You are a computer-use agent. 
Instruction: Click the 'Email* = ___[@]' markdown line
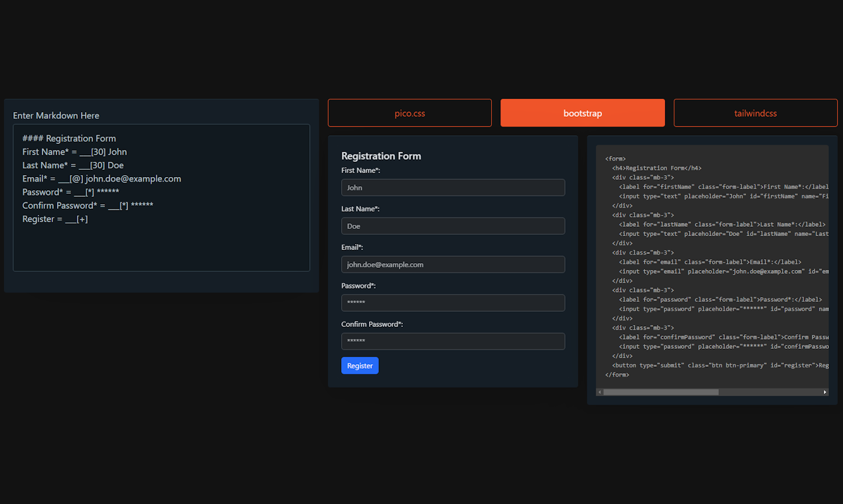pos(102,178)
